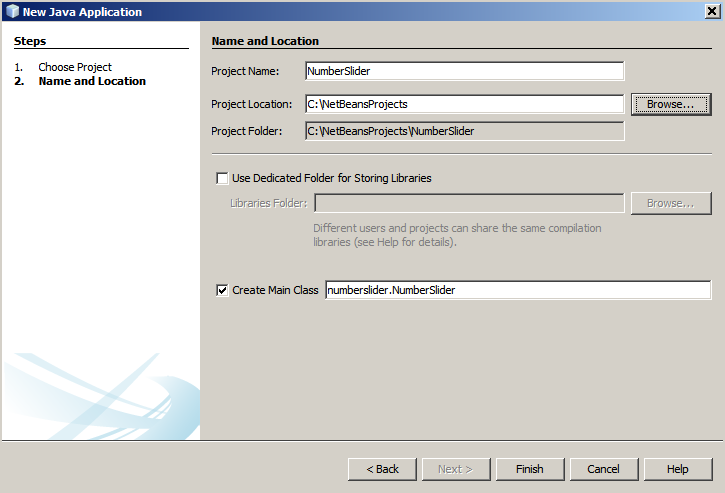Cancel the new project wizard
Viewport: 725px width, 493px height.
click(x=603, y=469)
